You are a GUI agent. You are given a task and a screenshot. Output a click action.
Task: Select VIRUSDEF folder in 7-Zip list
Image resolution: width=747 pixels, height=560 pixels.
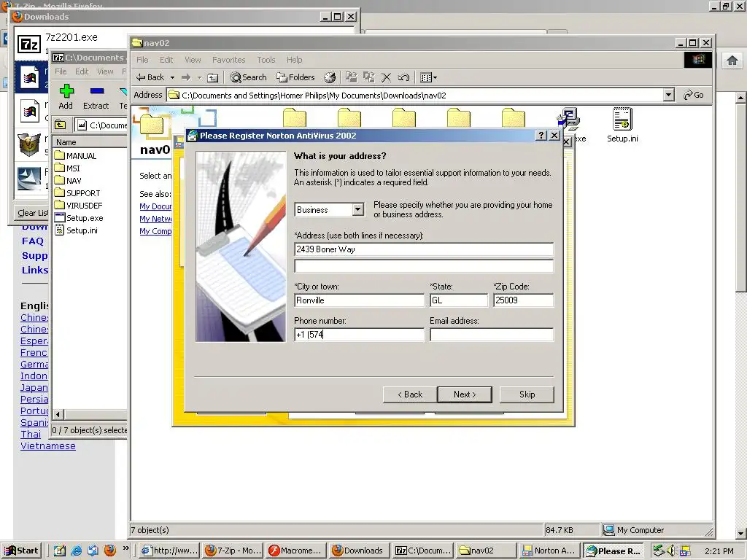pos(77,205)
